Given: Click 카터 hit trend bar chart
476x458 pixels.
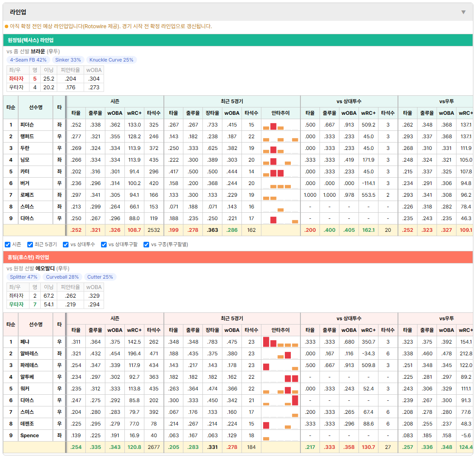Looking at the screenshot, I should point(280,172).
